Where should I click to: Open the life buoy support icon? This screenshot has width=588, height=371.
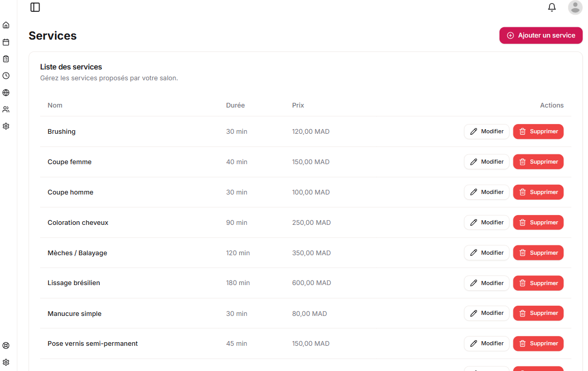(x=6, y=346)
